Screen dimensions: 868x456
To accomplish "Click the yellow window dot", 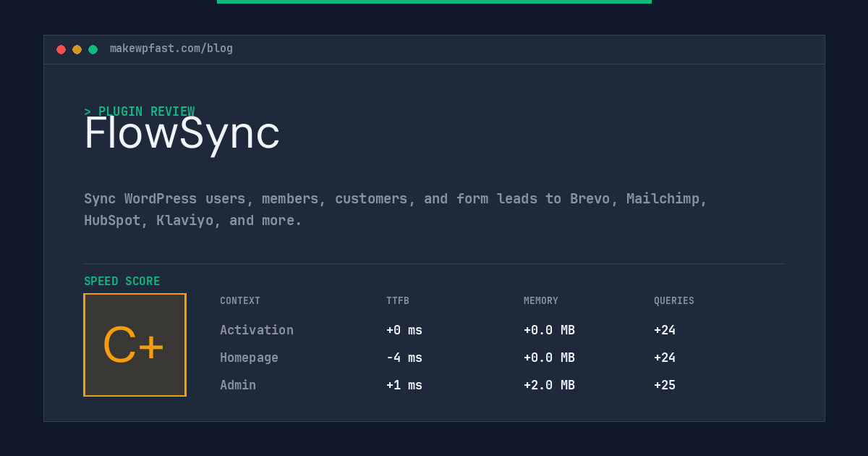I will click(x=77, y=49).
